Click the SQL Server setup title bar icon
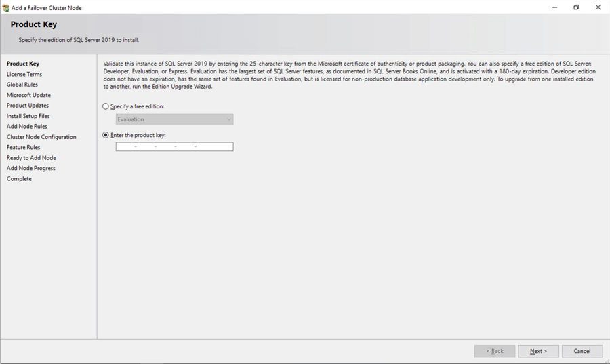 point(6,7)
